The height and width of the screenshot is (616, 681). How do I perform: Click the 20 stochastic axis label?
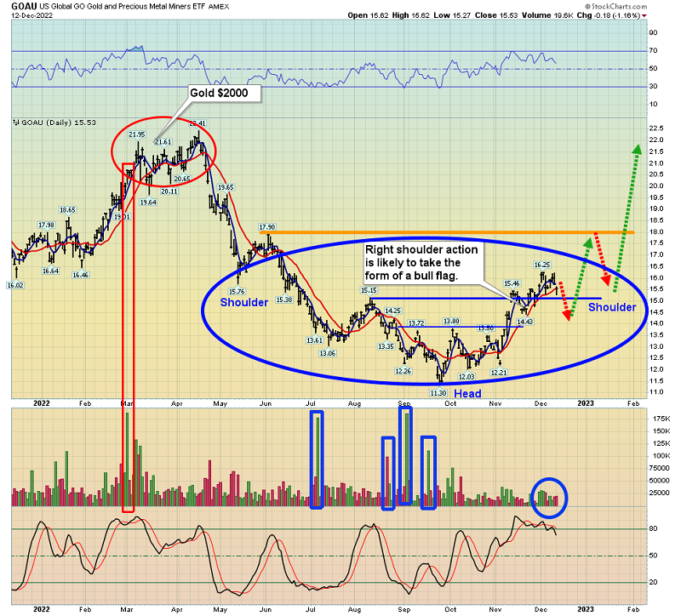coord(653,582)
